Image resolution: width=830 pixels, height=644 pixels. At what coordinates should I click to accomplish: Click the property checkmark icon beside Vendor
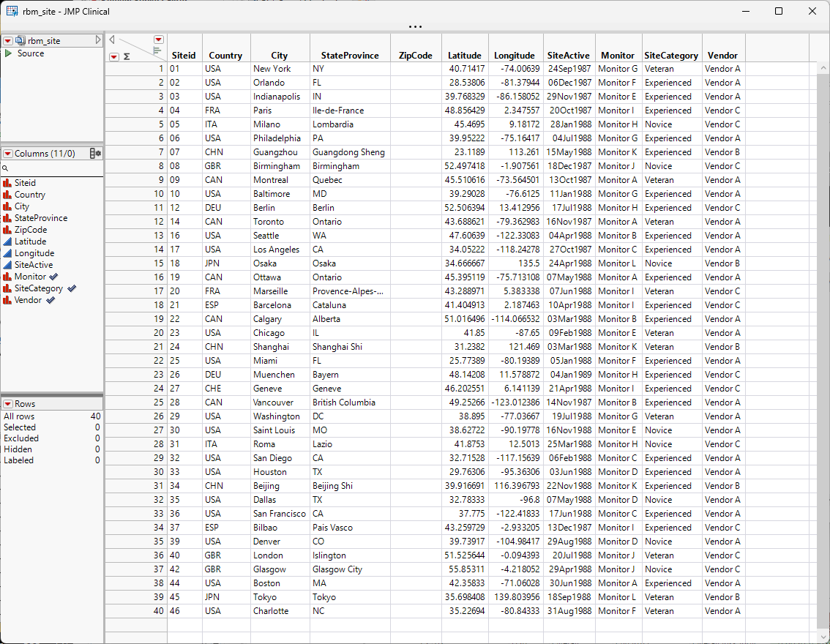[x=50, y=300]
